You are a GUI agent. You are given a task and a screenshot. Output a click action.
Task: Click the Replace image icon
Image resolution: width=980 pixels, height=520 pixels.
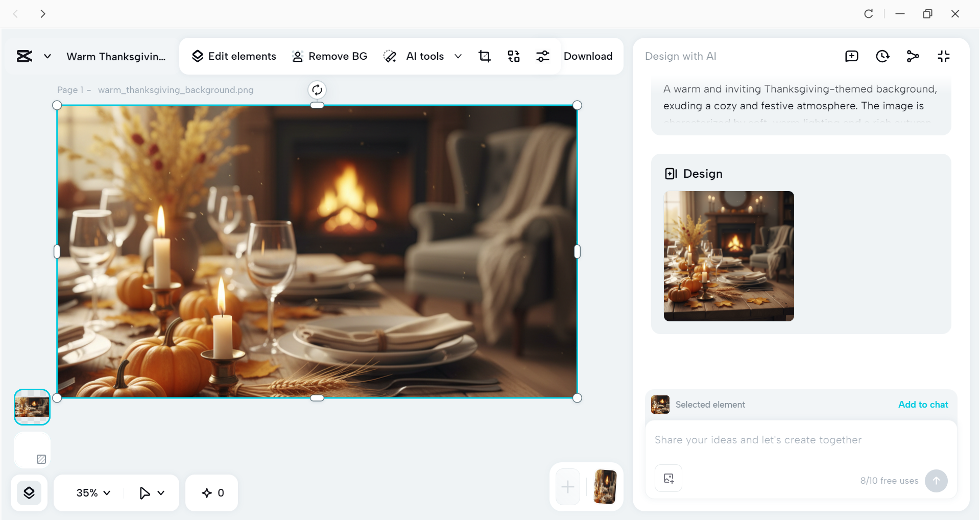514,56
